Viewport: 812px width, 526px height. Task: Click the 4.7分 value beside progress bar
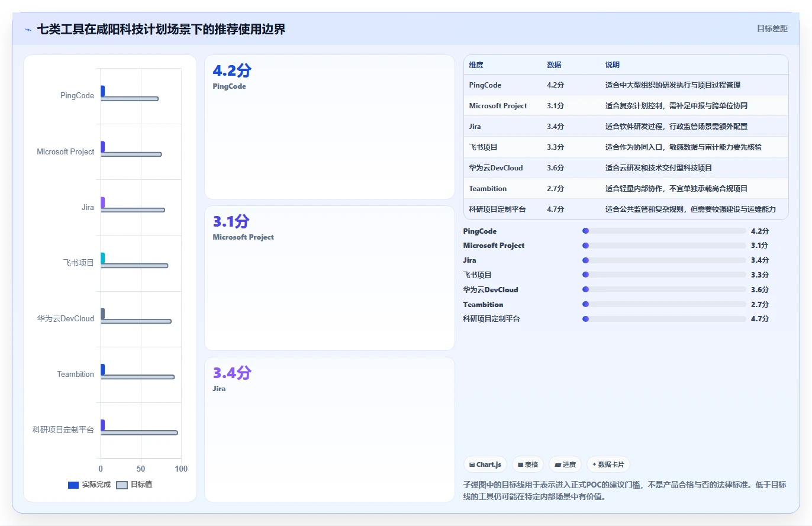[x=760, y=319]
